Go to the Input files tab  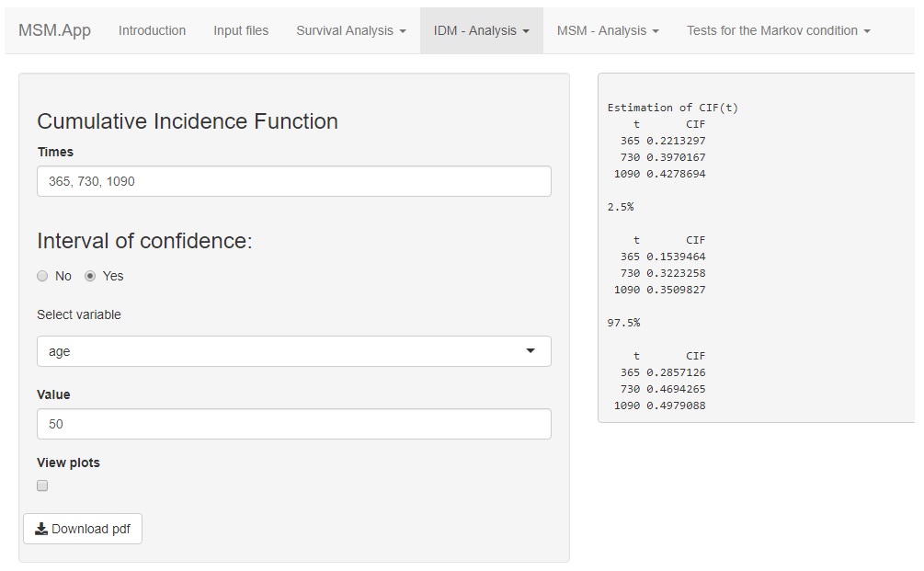pyautogui.click(x=241, y=30)
